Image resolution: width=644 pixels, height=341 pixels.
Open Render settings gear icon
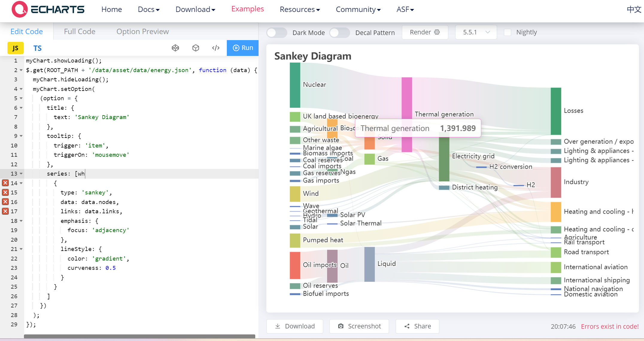pos(437,32)
